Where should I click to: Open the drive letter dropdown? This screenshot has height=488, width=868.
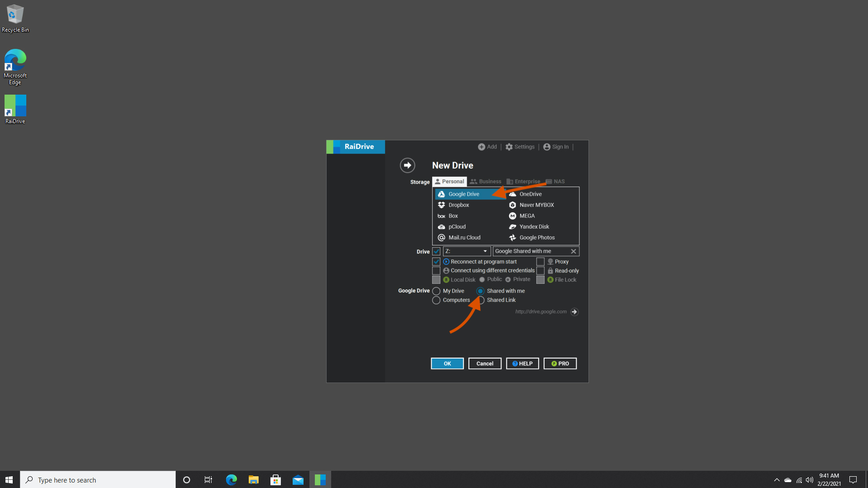(484, 251)
